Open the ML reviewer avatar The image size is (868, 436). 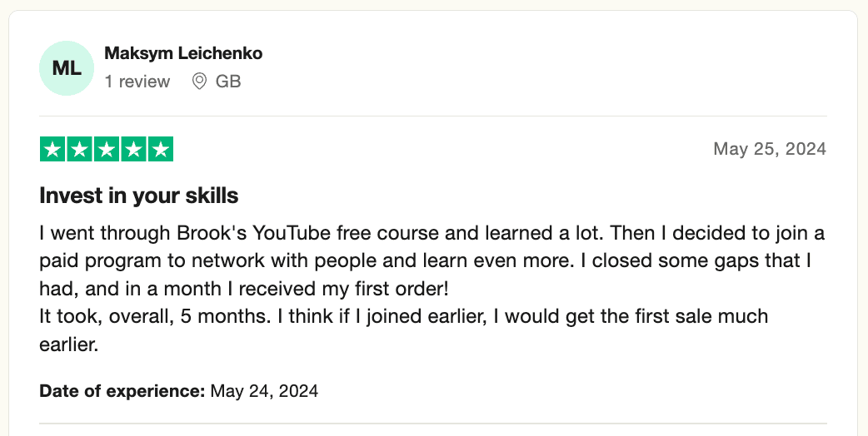tap(67, 68)
